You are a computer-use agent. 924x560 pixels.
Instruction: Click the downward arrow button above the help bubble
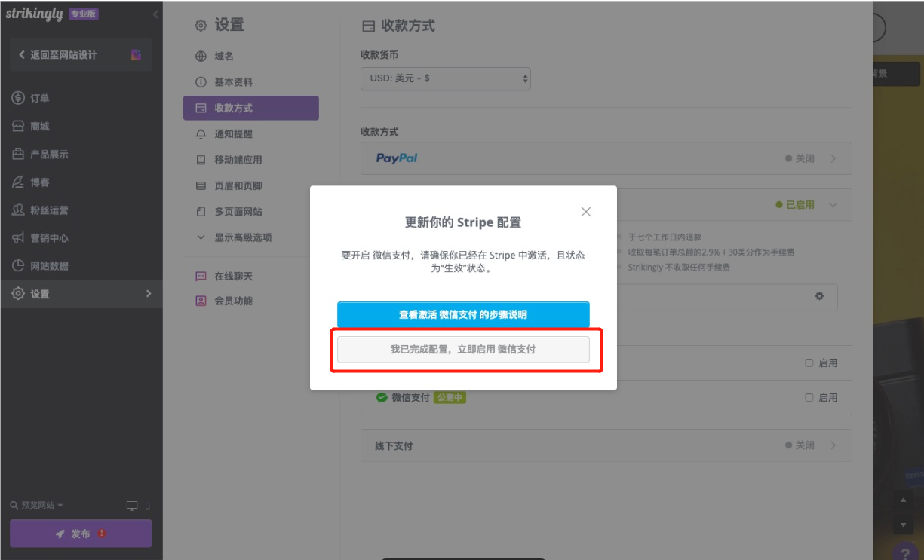[x=904, y=524]
